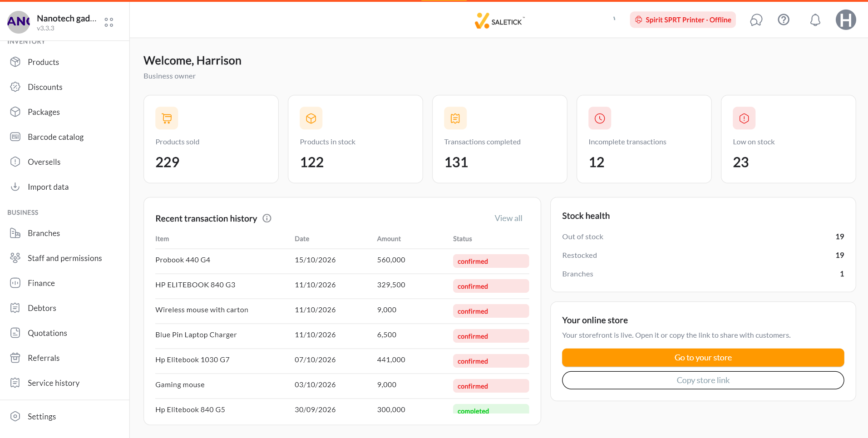Click View all transactions link

[508, 218]
